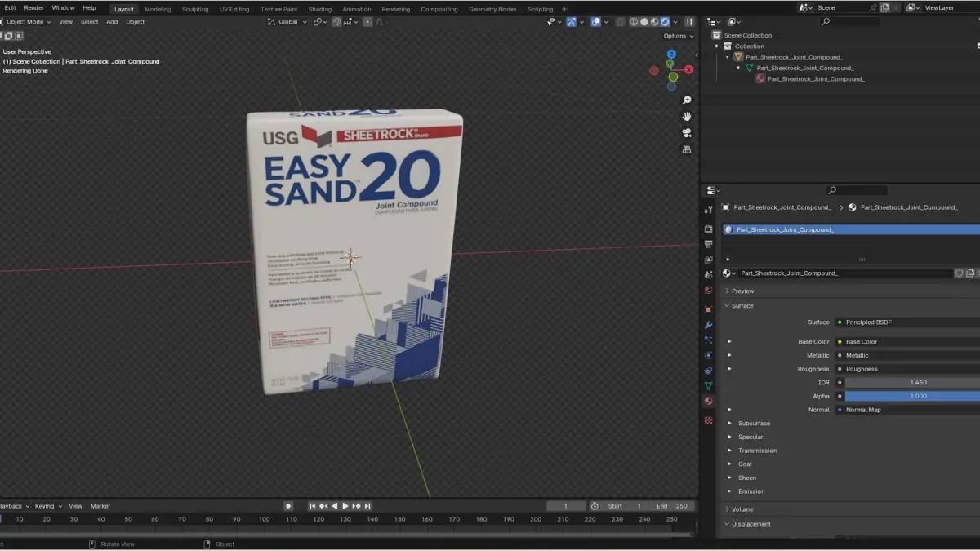Expand the Base Color row arrow
Viewport: 980px width, 551px height.
point(730,342)
